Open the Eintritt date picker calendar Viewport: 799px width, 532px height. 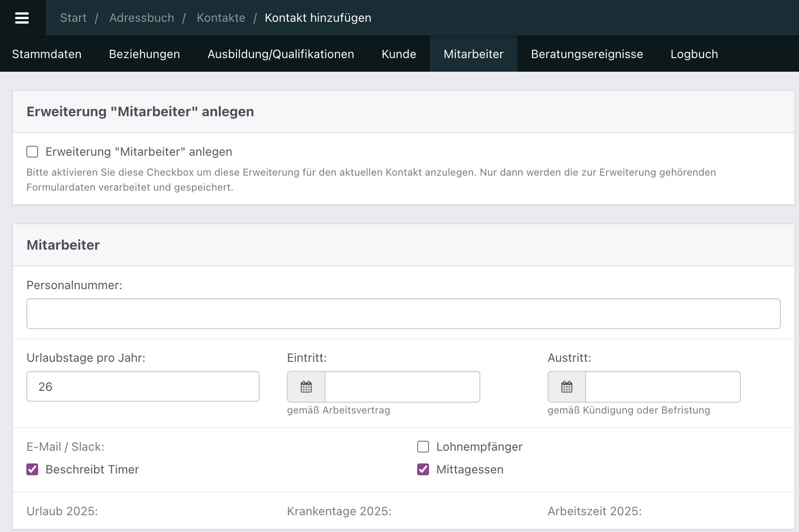(306, 386)
